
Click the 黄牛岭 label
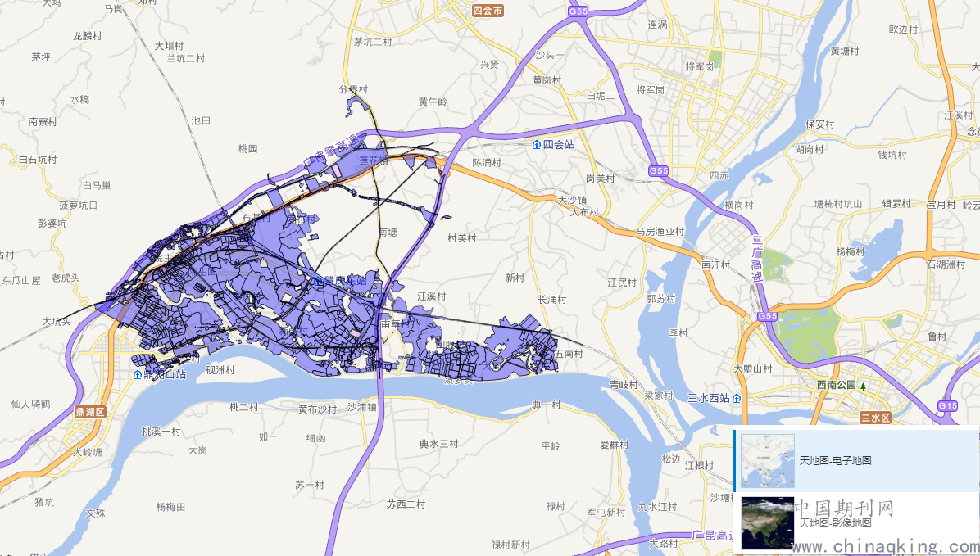coord(433,102)
